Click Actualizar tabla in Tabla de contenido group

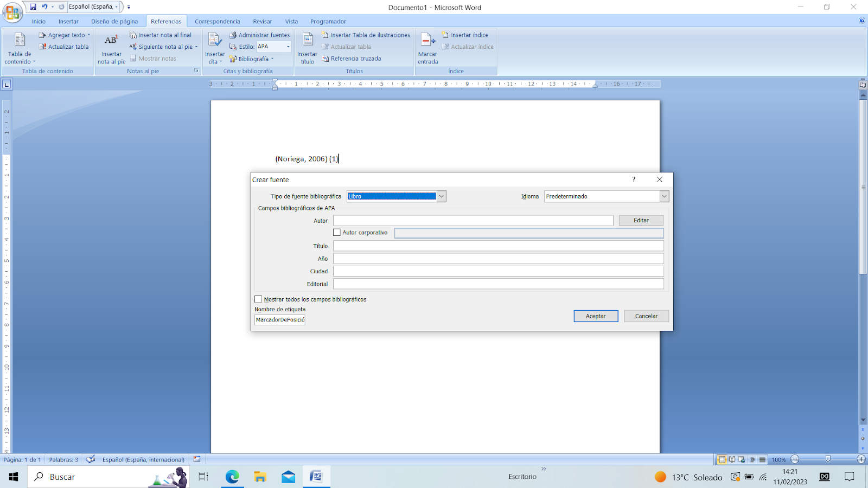pyautogui.click(x=63, y=47)
